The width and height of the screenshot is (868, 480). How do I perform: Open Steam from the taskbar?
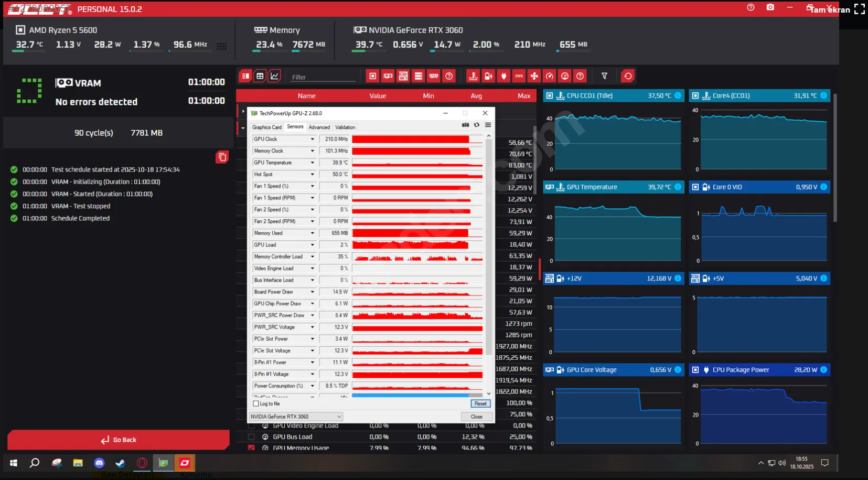121,463
